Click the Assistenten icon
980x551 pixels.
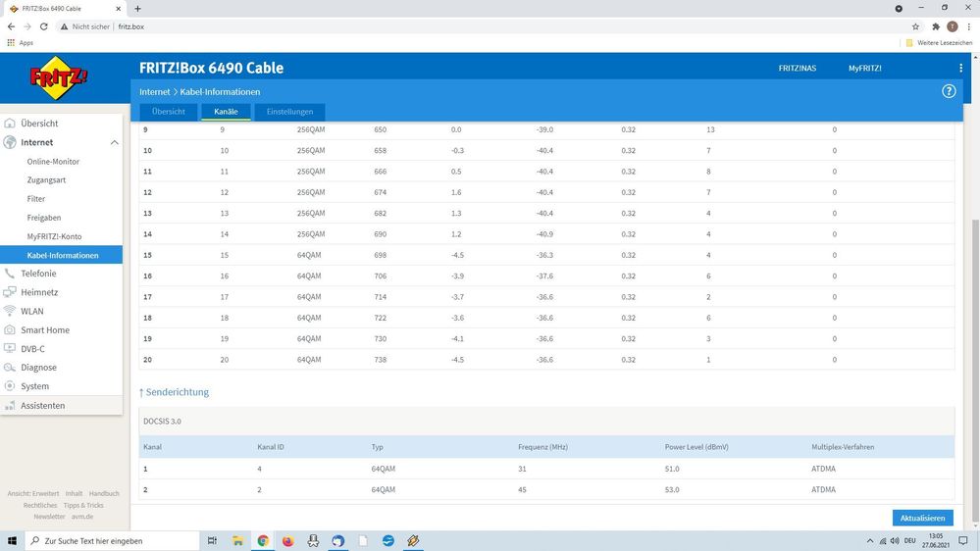coord(10,406)
